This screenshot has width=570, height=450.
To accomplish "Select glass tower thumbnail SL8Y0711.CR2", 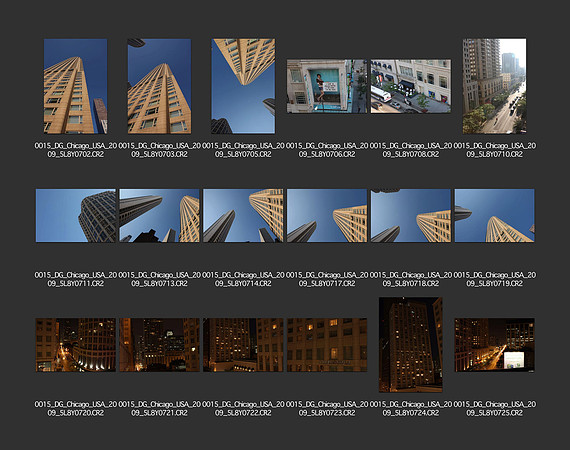I will 76,216.
